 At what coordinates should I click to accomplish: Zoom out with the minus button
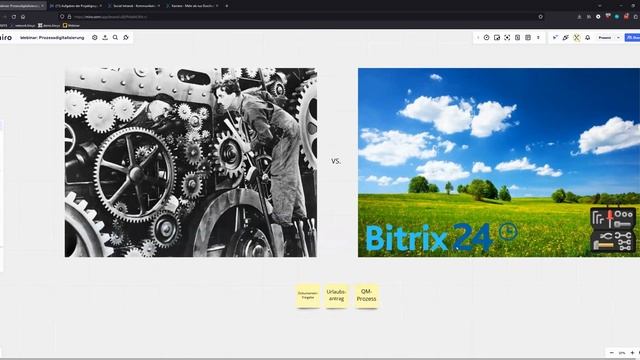(x=611, y=353)
